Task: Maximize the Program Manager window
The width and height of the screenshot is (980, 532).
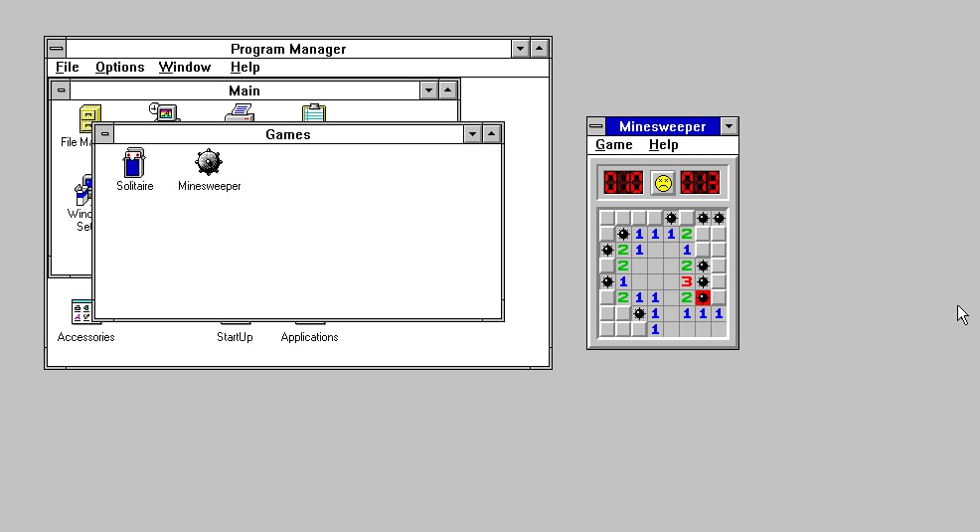Action: click(x=540, y=48)
